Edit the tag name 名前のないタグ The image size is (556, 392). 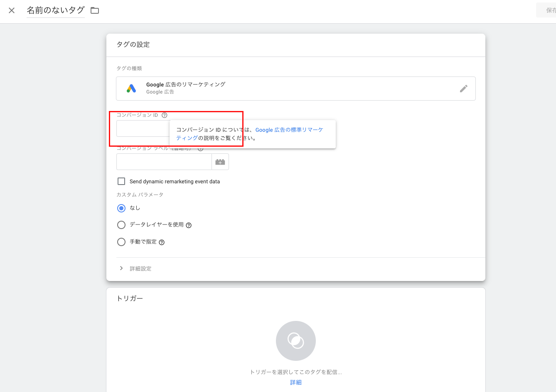pos(56,10)
